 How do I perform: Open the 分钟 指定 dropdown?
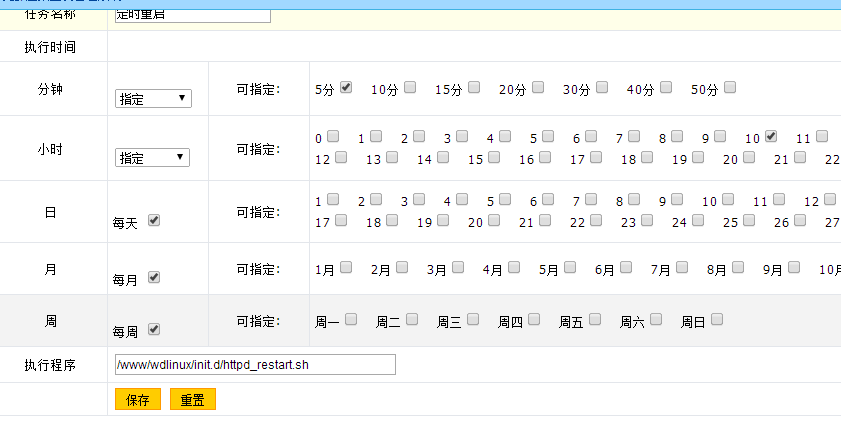coord(153,98)
